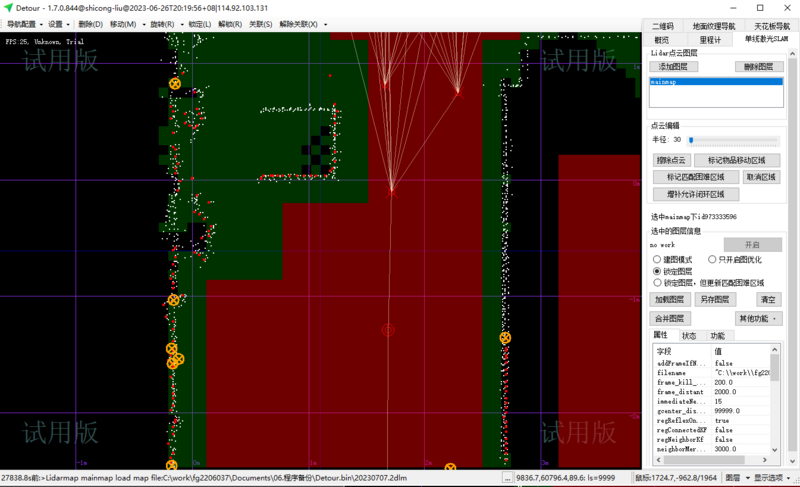Choose the 只开启图优化 radio button

(x=712, y=259)
